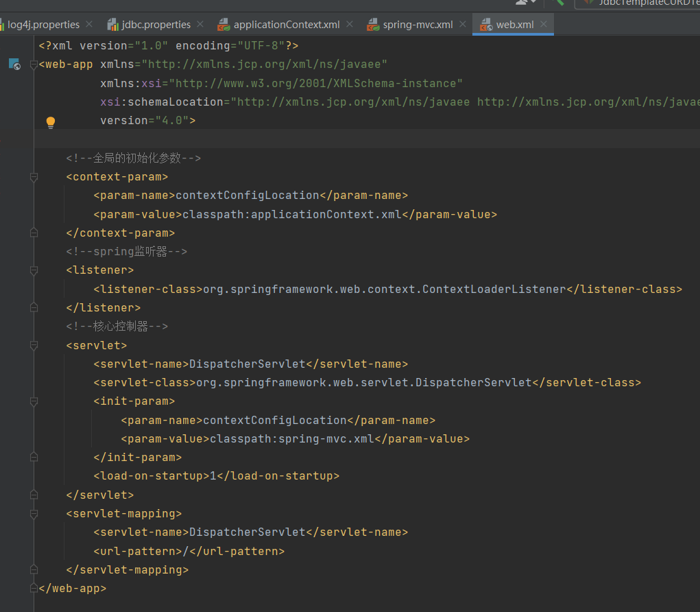
Task: Click the web.xml tab file icon
Action: 485,25
